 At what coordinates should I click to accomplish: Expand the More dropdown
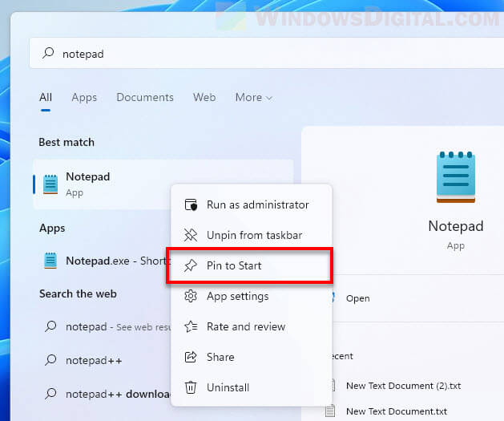coord(254,97)
